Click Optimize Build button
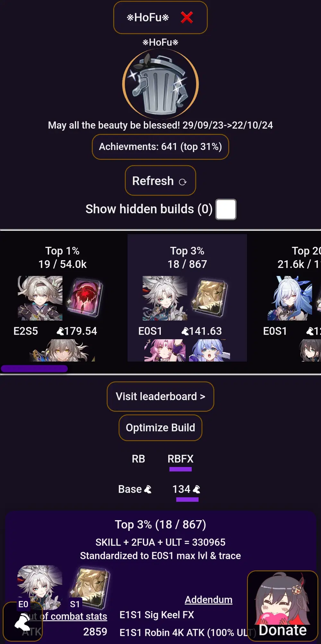Screen dimensions: 321x644 pyautogui.click(x=160, y=428)
